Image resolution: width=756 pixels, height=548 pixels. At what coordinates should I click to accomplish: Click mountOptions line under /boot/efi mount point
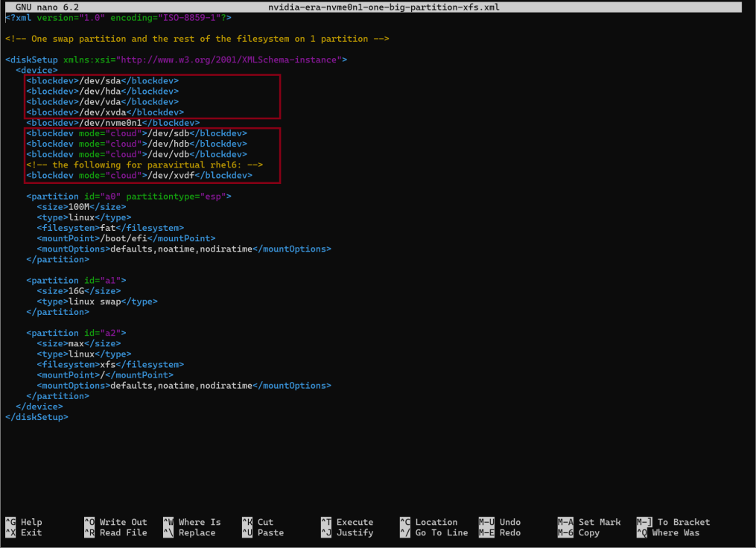[x=184, y=249]
